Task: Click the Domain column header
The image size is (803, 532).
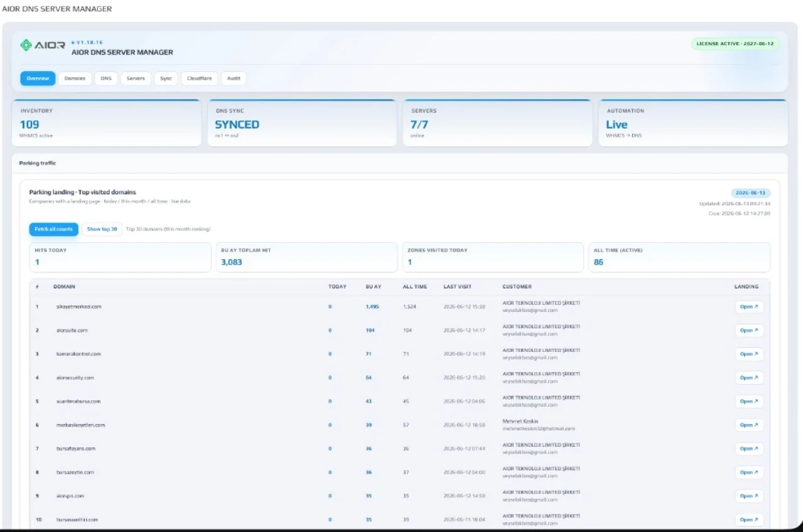Action: [x=64, y=287]
